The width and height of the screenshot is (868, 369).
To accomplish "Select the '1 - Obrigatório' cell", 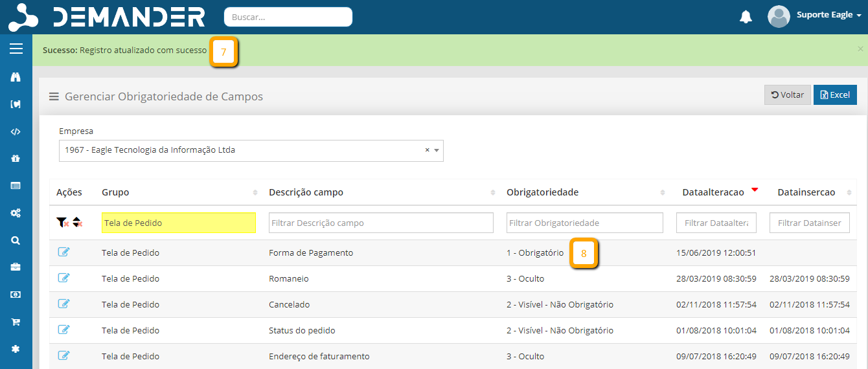I will tap(535, 253).
